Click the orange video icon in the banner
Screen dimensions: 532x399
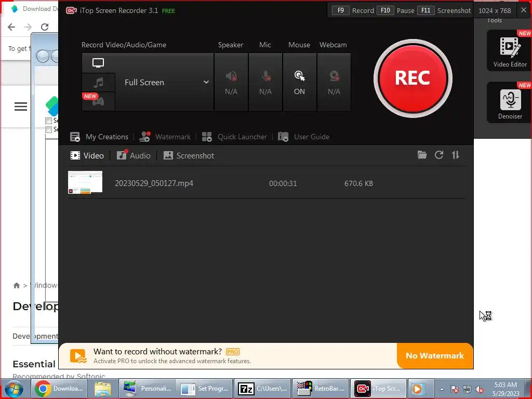pos(78,356)
